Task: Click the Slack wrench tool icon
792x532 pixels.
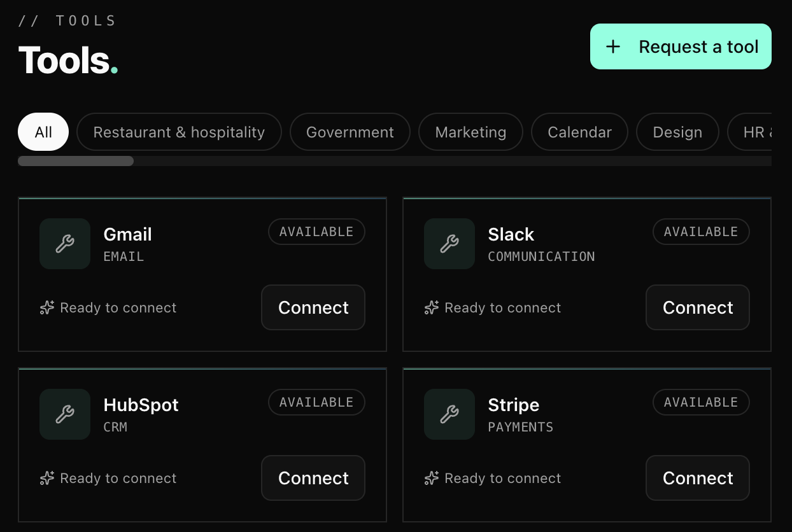Action: pos(449,244)
